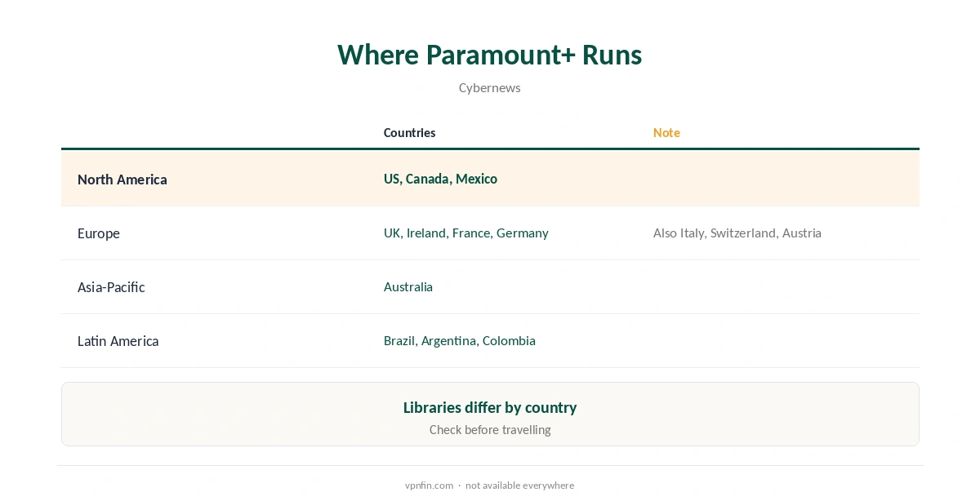
Task: Click the North America row label
Action: point(122,180)
